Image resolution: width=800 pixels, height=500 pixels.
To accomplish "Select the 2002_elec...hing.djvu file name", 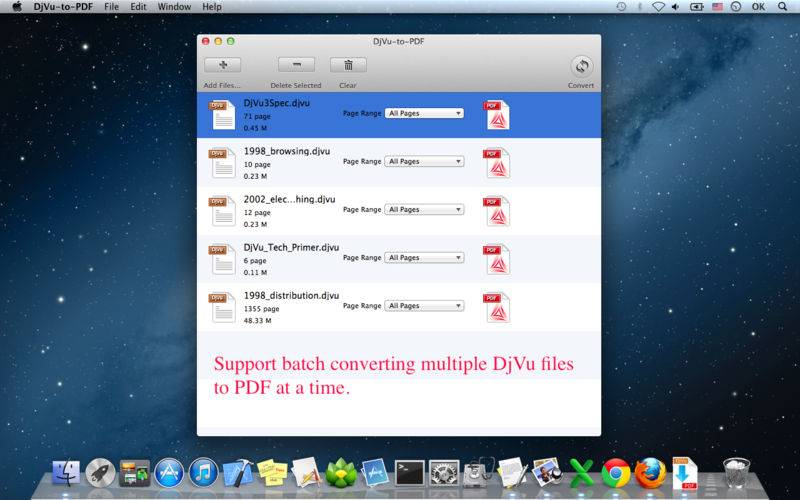I will [289, 199].
